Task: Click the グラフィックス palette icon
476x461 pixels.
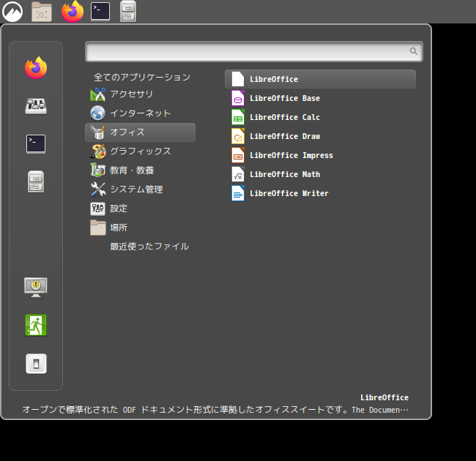Action: click(x=98, y=151)
